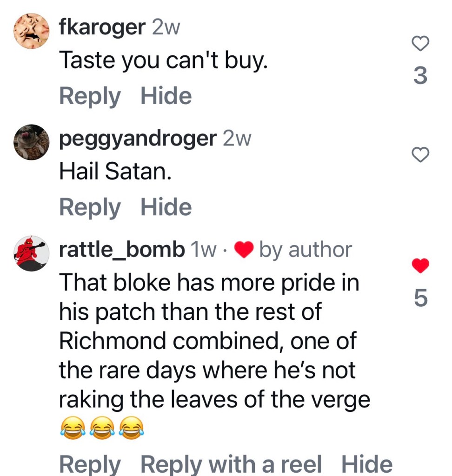
Task: Like fkaroger's comment with heart icon
Action: click(420, 43)
